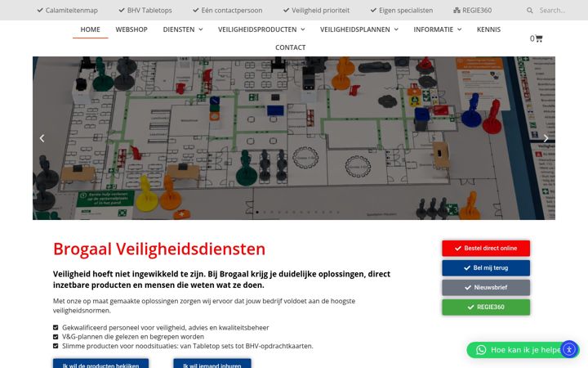The height and width of the screenshot is (368, 588).
Task: Click the checkmark icon beside Calamiteitenmap
Action: pos(40,10)
